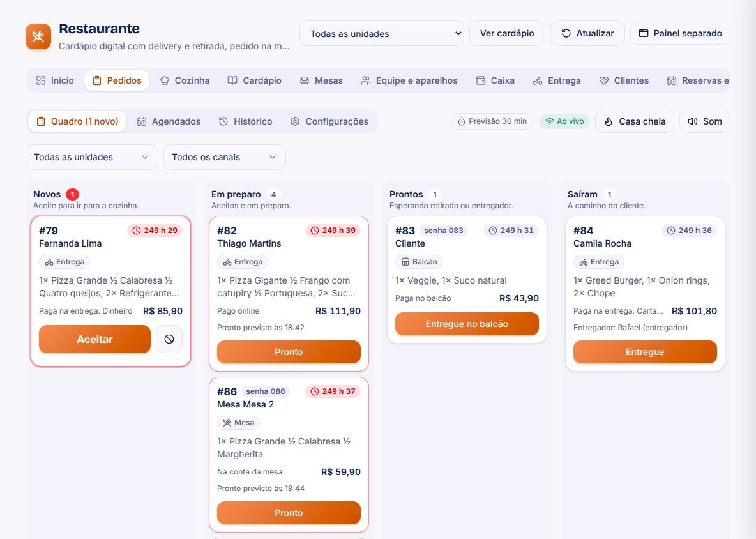Click the '1× Veggie, 1× Suco natural' items

point(451,280)
